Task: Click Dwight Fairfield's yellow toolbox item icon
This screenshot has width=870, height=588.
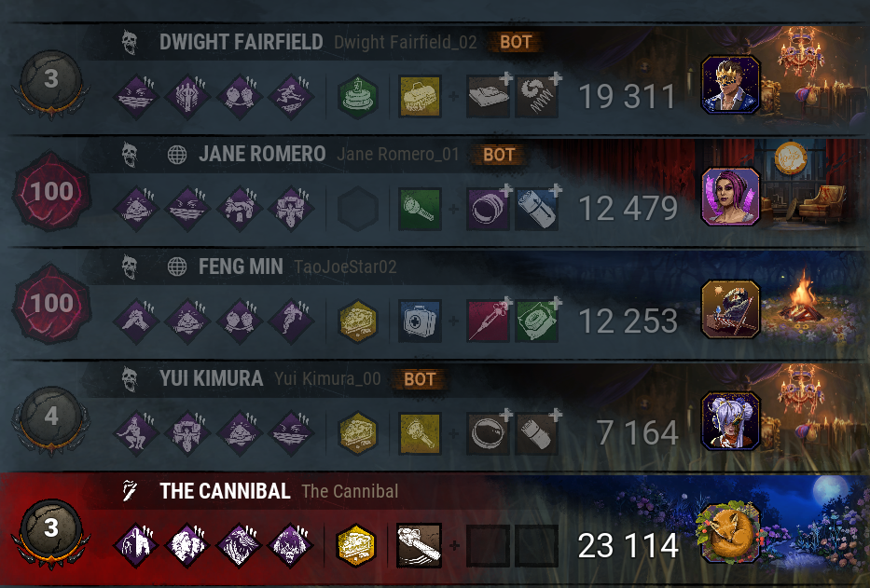Action: coord(420,97)
